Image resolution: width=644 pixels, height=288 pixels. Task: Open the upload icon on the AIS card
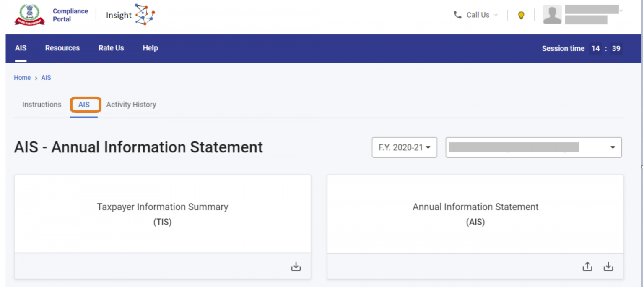tap(587, 266)
